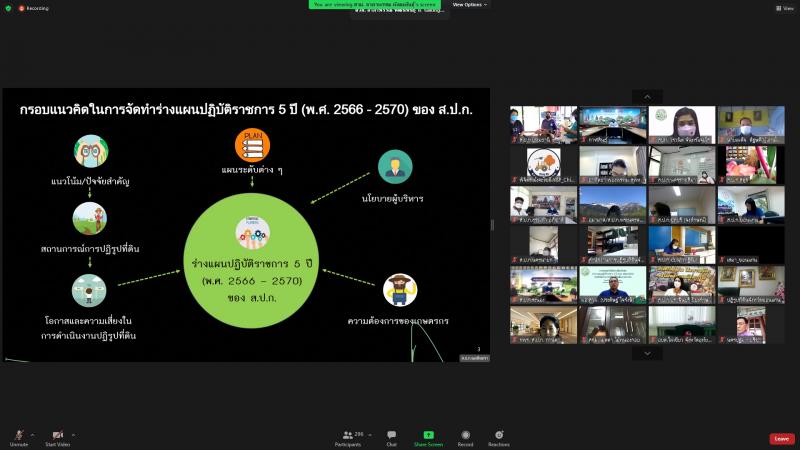Viewport: 800px width, 450px height.
Task: Click the bearded farmer icon on slide
Action: tap(400, 290)
